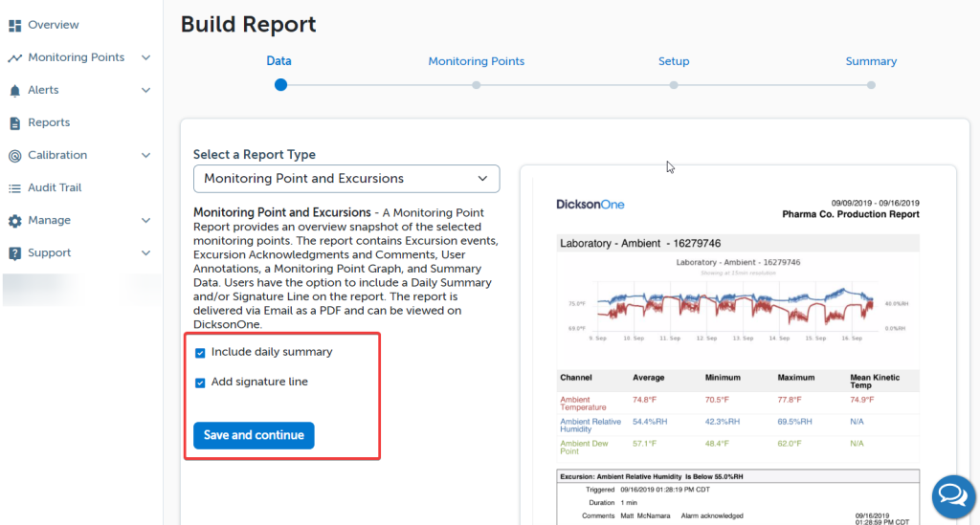Screen dimensions: 980x525
Task: Click the Overview dashboard icon
Action: 15,25
